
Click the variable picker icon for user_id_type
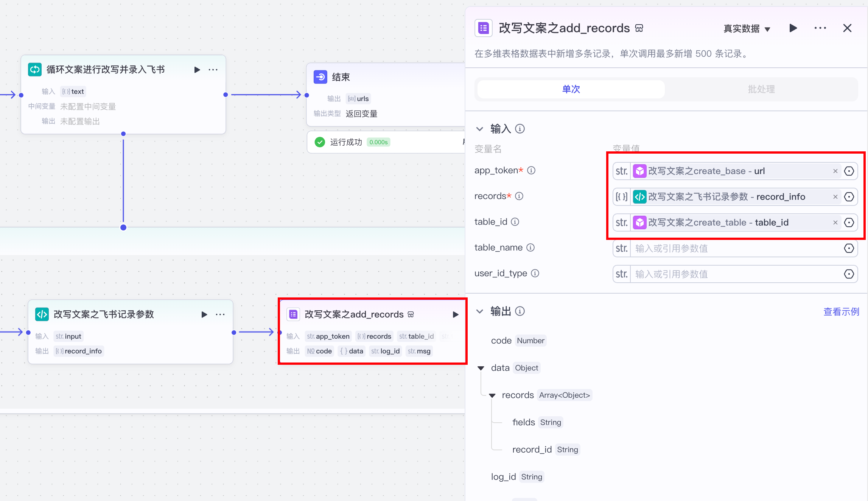(x=849, y=274)
